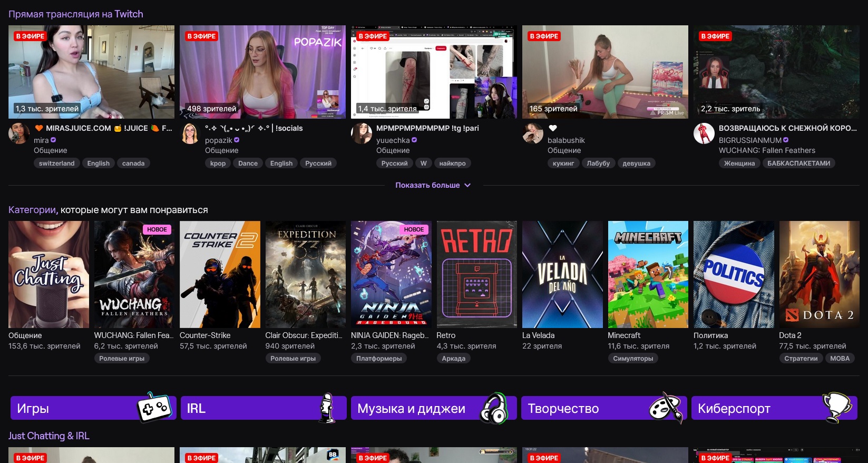Open the Politics category cover

point(734,274)
